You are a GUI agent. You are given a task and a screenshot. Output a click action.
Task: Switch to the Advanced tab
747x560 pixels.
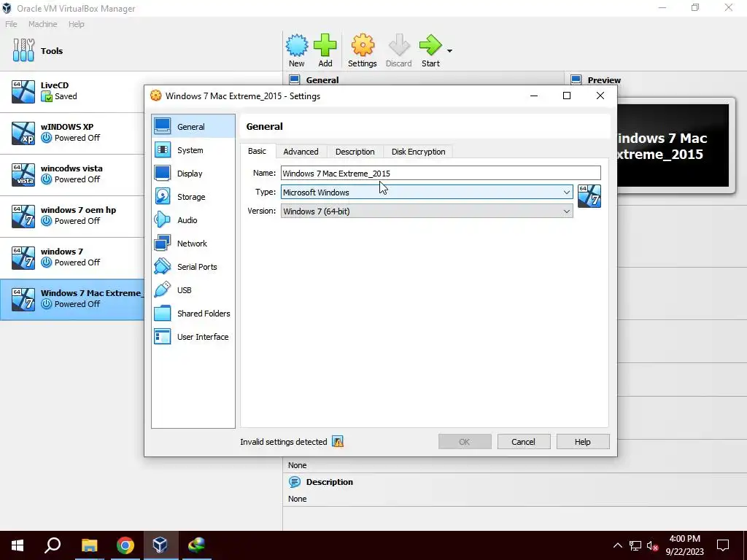(301, 152)
